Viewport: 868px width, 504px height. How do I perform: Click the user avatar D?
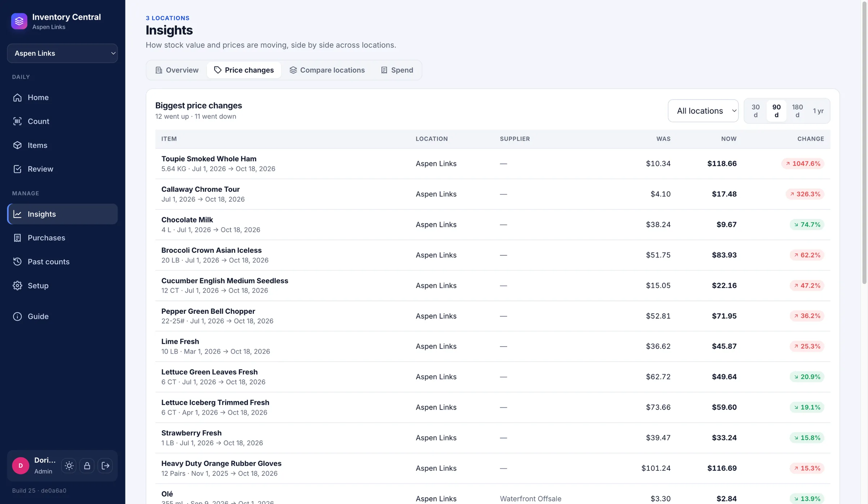(x=21, y=466)
